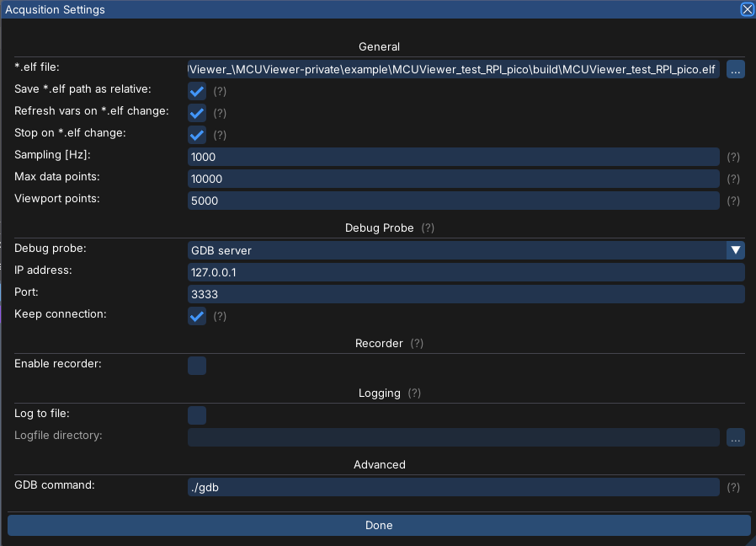756x546 pixels.
Task: Enable the Log to file checkbox
Action: [197, 415]
